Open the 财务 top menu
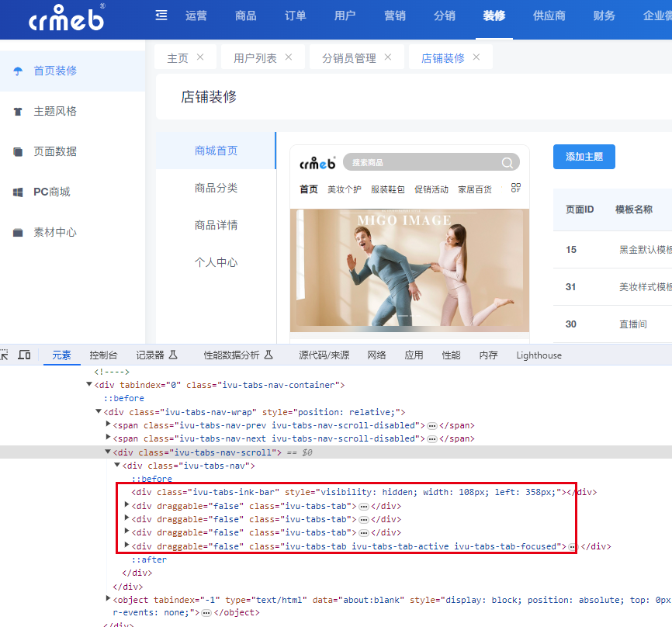This screenshot has height=627, width=672. coord(604,16)
